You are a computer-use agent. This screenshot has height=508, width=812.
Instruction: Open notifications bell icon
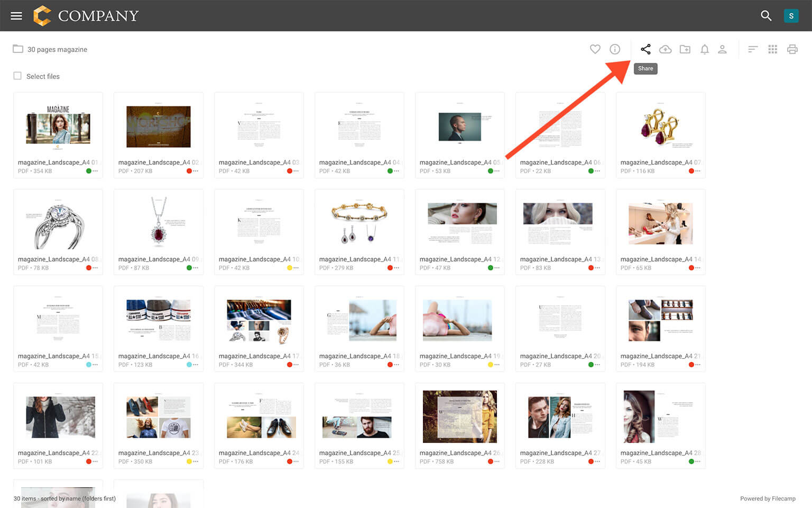[705, 49]
